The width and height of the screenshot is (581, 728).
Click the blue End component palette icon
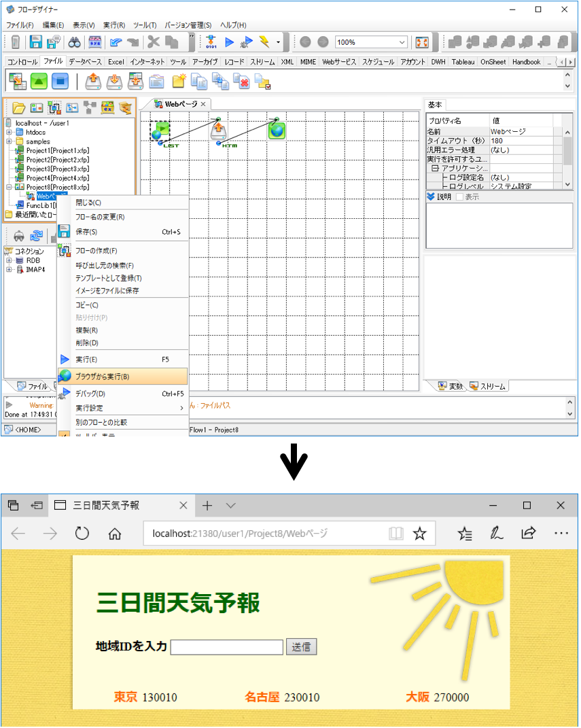point(60,82)
